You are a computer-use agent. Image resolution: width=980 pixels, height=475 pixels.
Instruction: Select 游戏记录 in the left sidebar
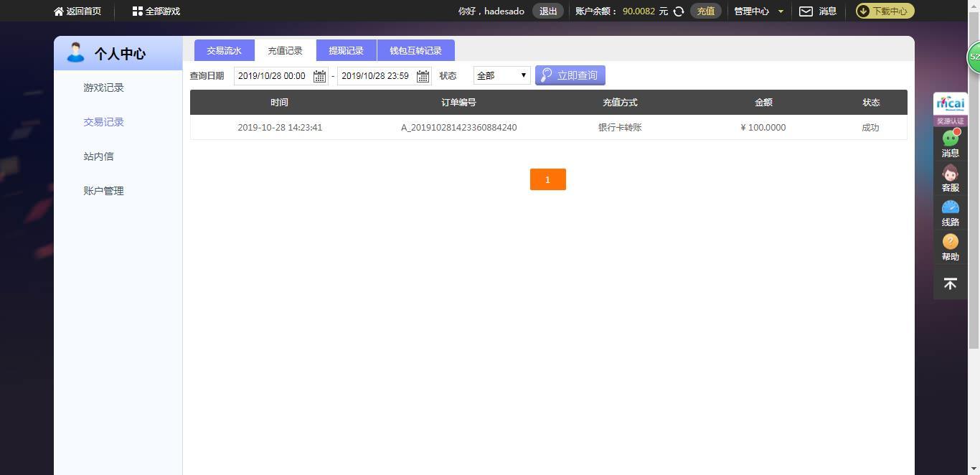(x=103, y=88)
